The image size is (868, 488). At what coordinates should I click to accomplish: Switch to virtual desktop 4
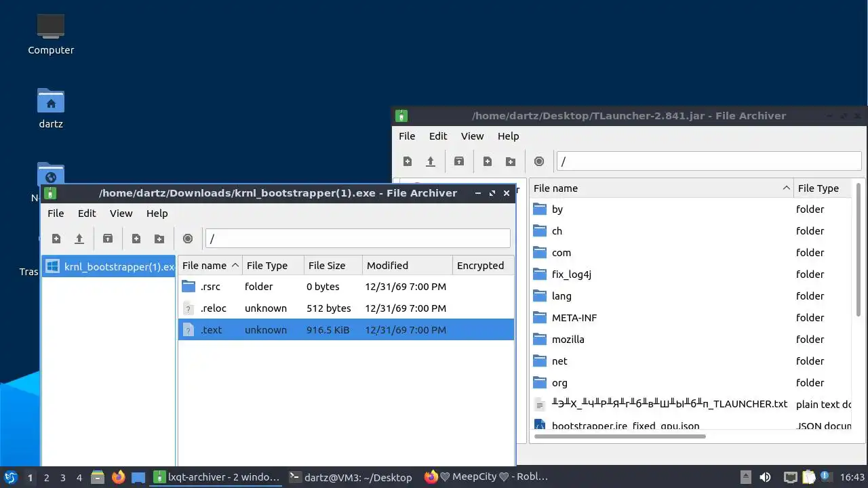pyautogui.click(x=79, y=477)
